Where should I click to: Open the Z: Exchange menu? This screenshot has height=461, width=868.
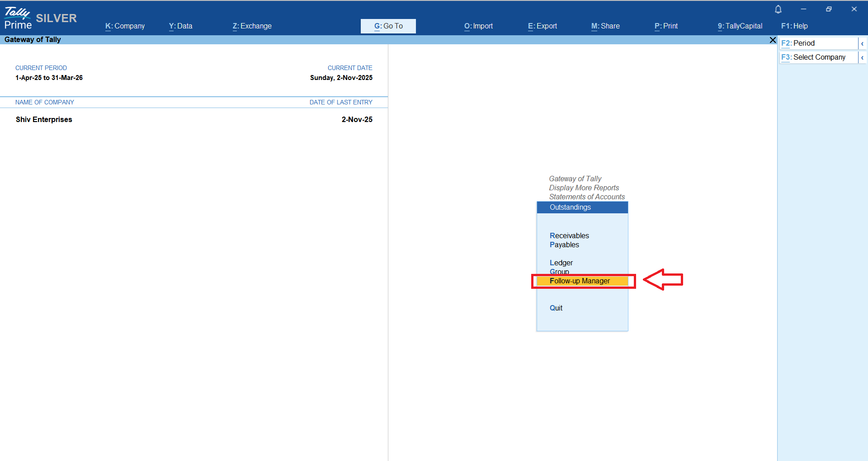(252, 26)
